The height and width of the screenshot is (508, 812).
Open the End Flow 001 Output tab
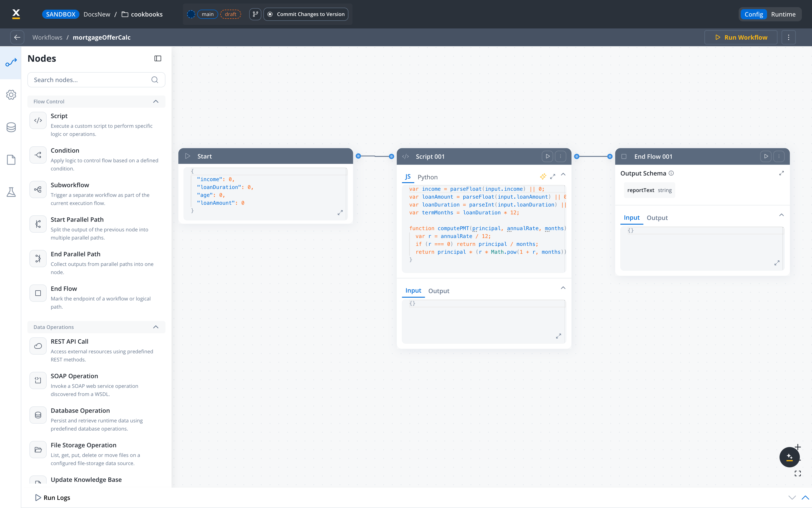click(657, 218)
